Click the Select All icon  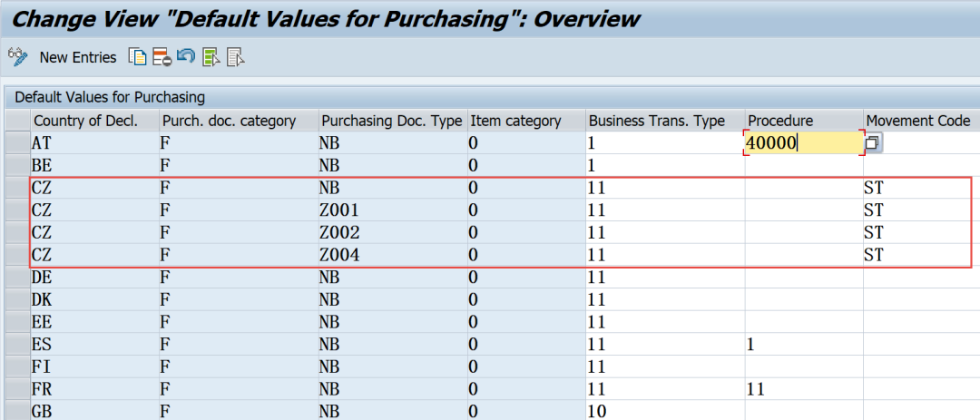pyautogui.click(x=211, y=57)
